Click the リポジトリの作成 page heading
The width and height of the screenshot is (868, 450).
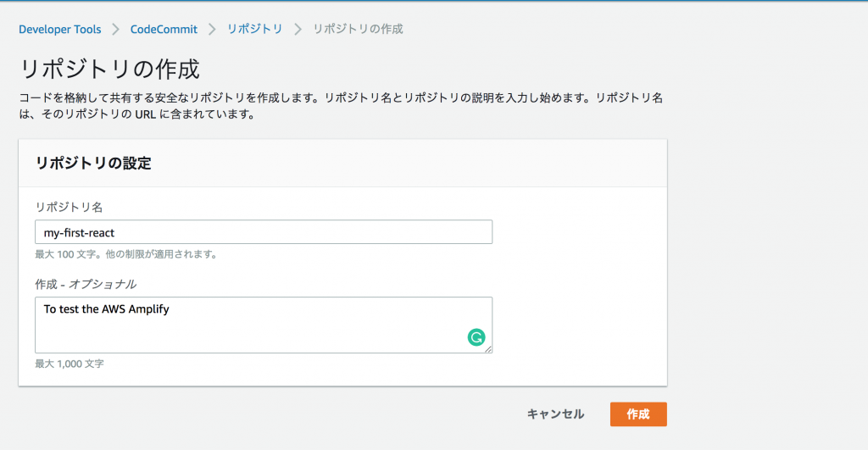tap(109, 69)
